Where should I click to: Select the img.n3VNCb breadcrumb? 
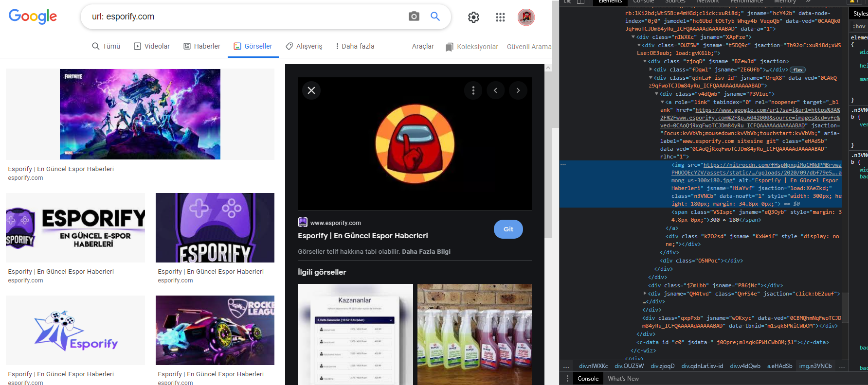pyautogui.click(x=815, y=366)
